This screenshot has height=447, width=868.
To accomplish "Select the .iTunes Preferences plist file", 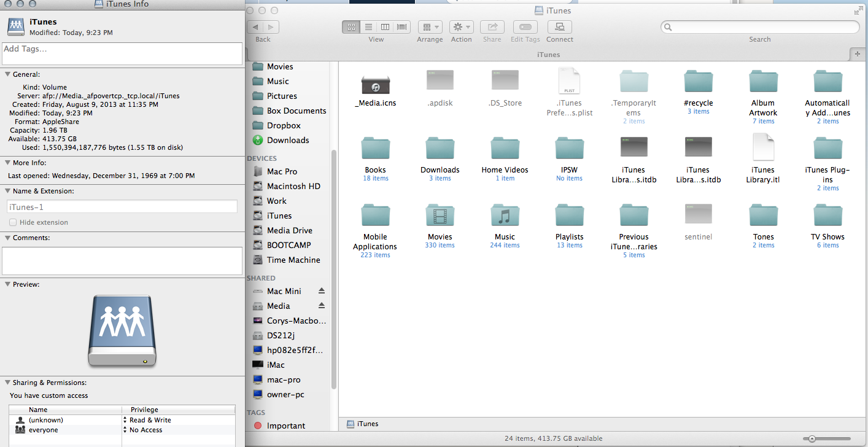I will (569, 82).
